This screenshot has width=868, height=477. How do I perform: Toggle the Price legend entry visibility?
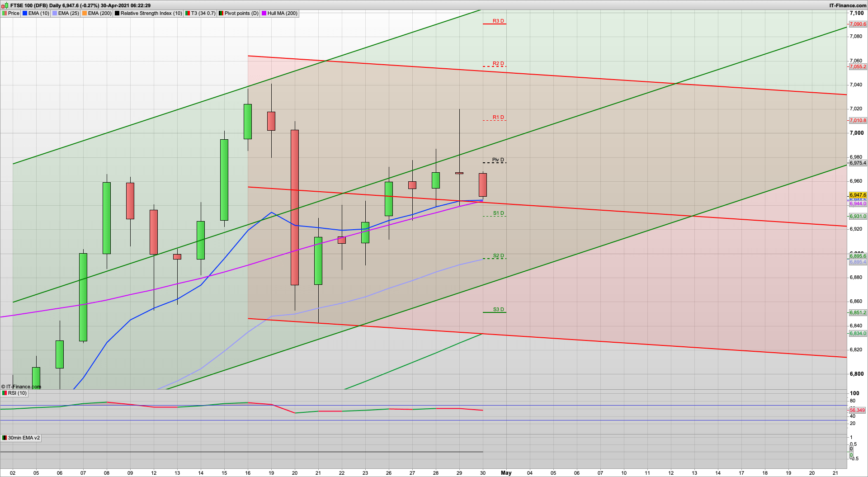tap(14, 13)
